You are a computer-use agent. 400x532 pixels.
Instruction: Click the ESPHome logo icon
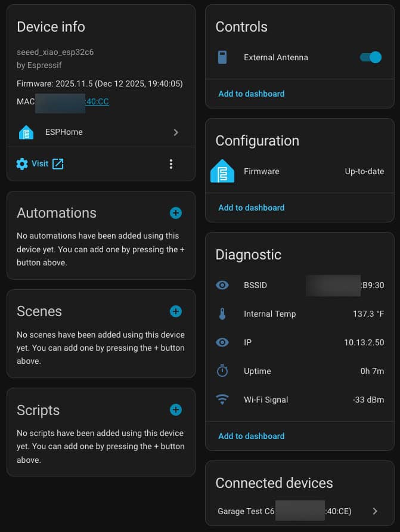[x=26, y=132]
